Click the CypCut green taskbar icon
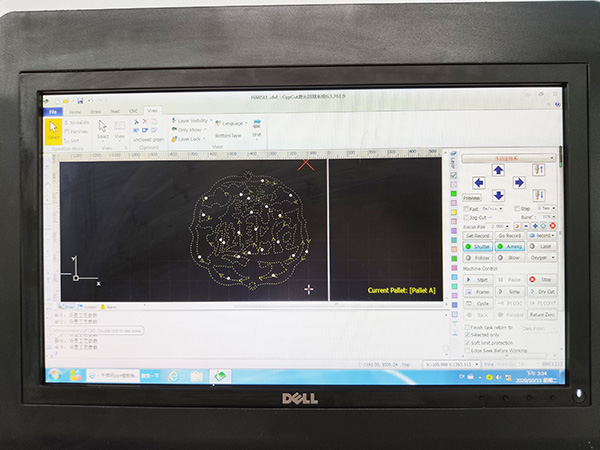600x450 pixels. point(220,377)
